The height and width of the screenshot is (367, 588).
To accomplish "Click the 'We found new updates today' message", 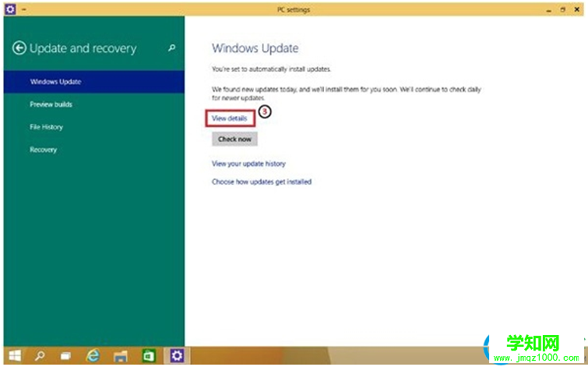I will (346, 94).
